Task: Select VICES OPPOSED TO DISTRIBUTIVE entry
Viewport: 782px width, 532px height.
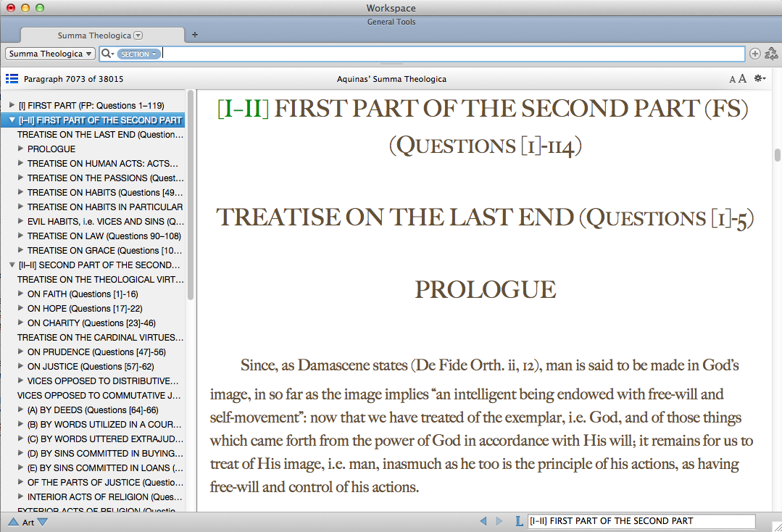Action: (x=103, y=381)
